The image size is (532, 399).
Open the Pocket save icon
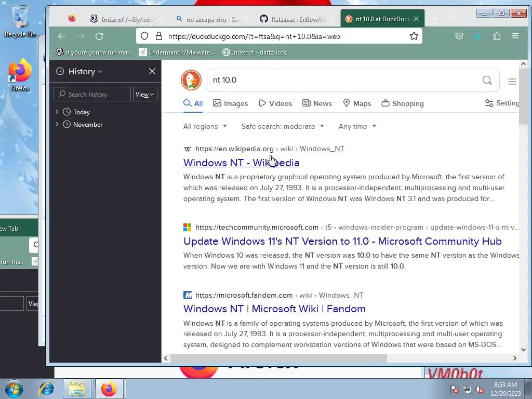point(459,36)
